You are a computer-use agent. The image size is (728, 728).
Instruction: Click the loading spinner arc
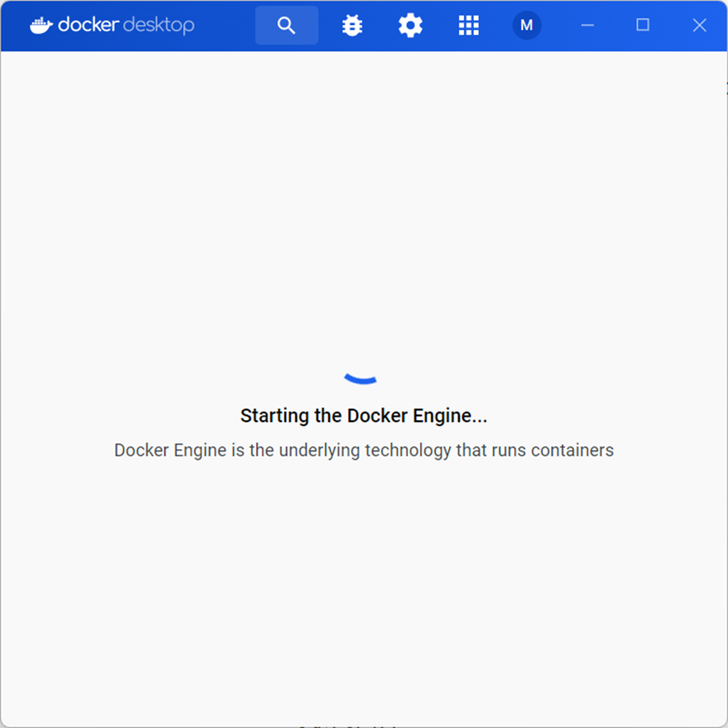[x=360, y=379]
